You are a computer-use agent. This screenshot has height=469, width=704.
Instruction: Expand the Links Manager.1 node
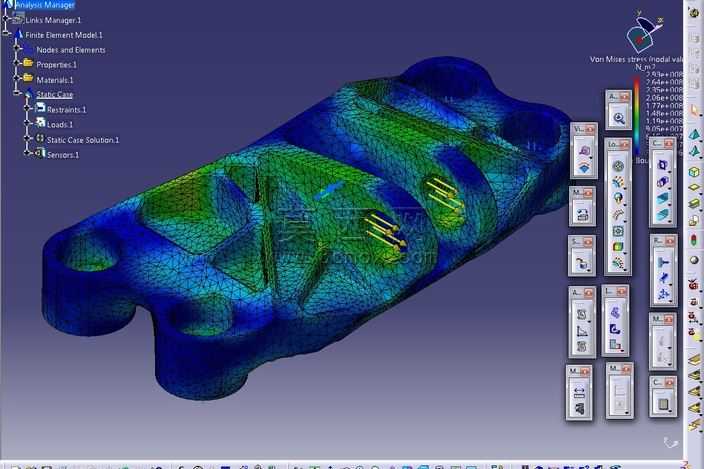(x=6, y=18)
